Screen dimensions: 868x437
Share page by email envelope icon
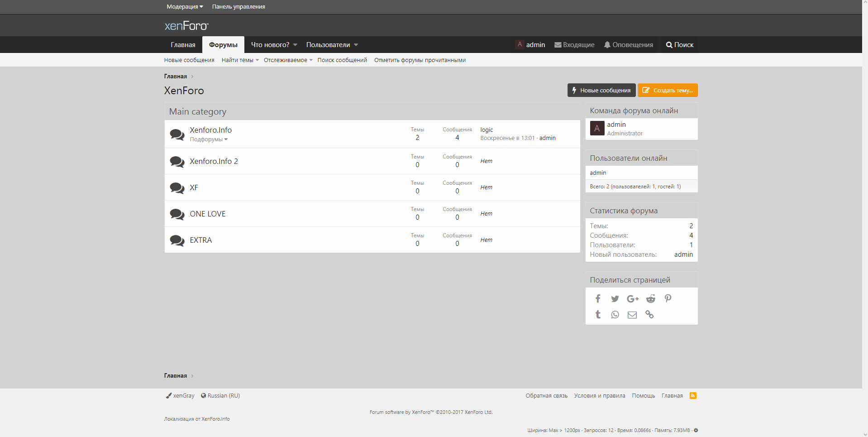(x=632, y=315)
